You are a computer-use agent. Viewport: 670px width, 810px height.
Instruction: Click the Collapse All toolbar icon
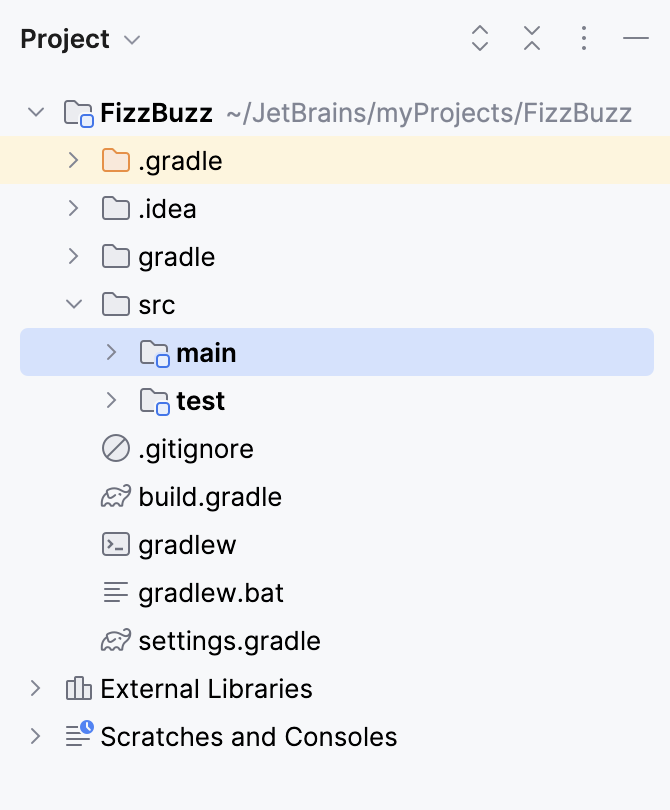coord(532,38)
